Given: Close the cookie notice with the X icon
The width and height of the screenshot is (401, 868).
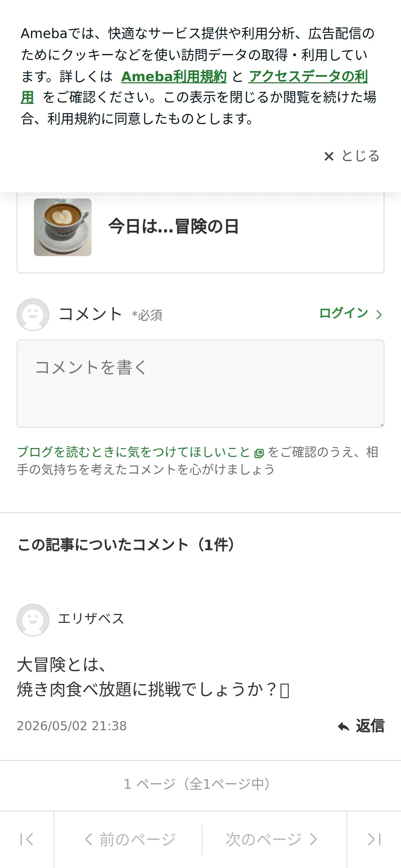Looking at the screenshot, I should coord(329,156).
